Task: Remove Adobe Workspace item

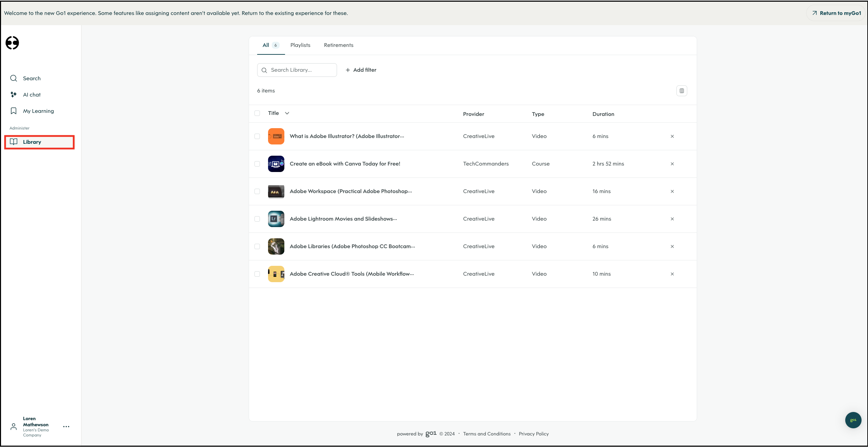Action: pyautogui.click(x=672, y=191)
